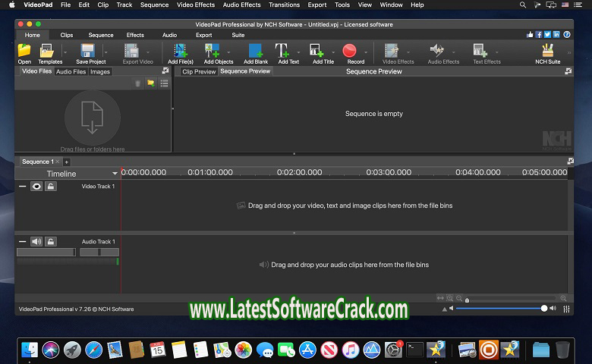Click the new folder icon in the file bin
The height and width of the screenshot is (364, 592).
[x=151, y=83]
